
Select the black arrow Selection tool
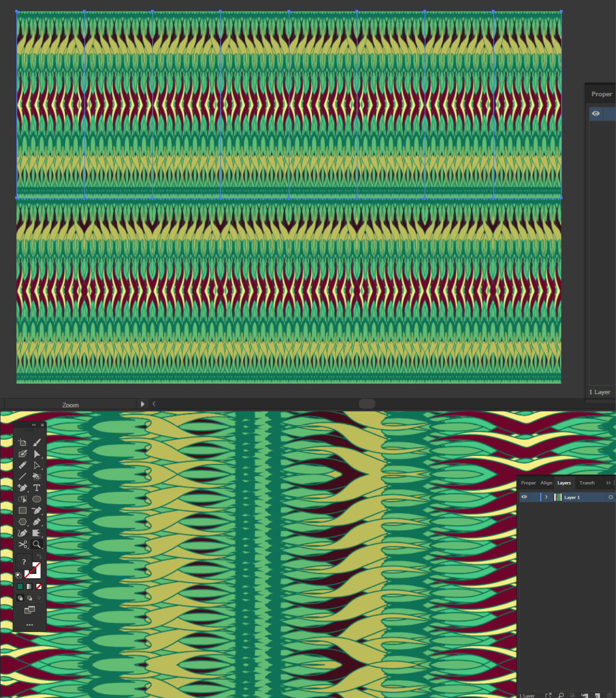coord(37,454)
